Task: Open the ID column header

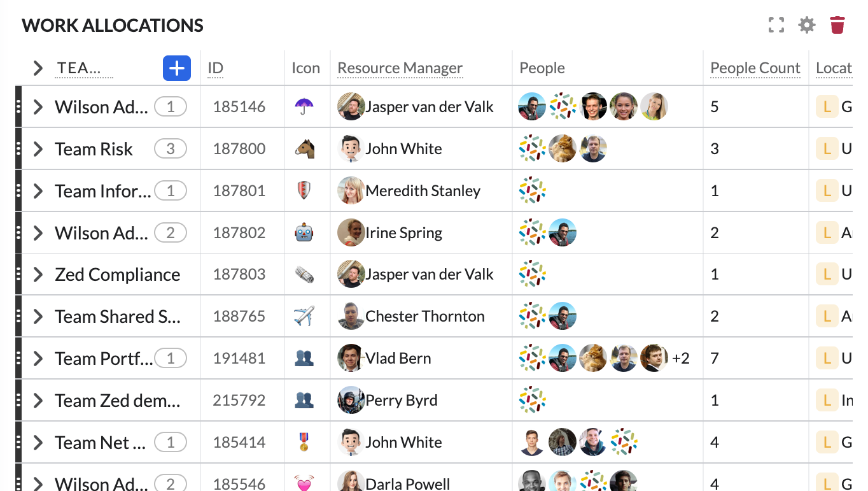Action: (216, 68)
